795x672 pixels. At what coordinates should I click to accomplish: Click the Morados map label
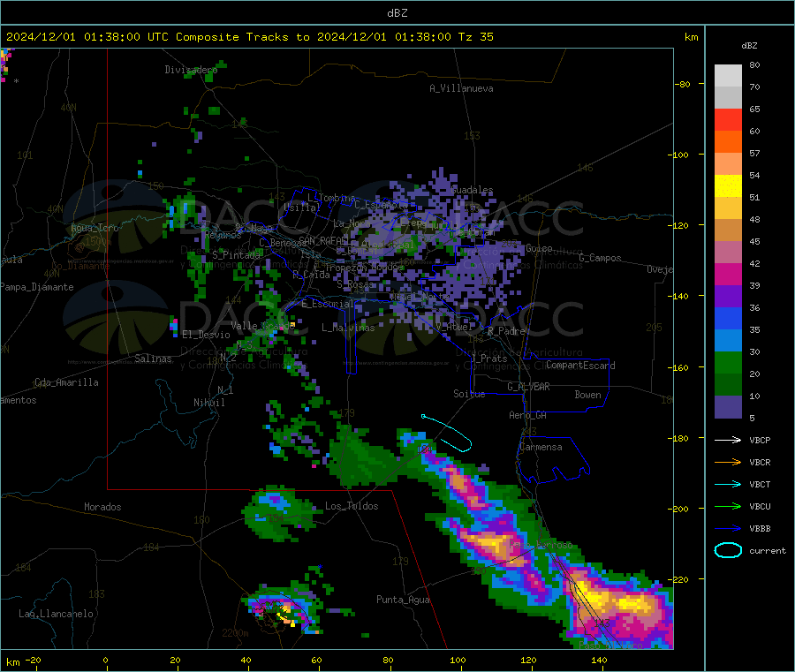click(x=102, y=507)
